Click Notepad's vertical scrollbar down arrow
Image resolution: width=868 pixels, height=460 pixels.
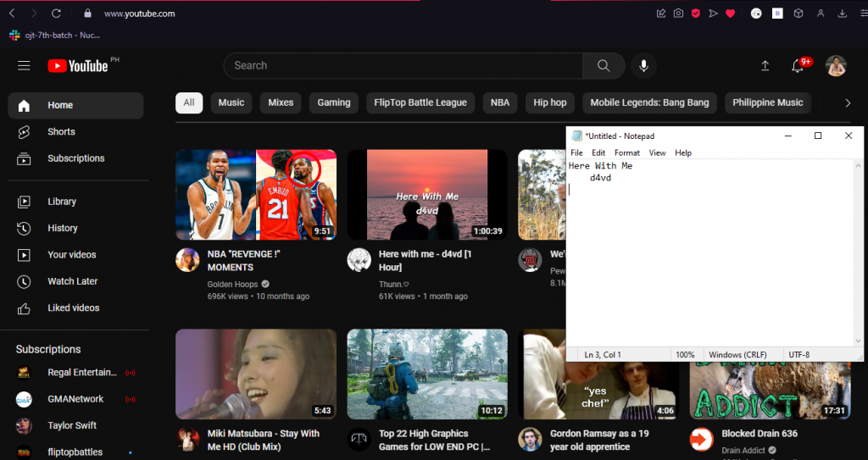point(859,341)
